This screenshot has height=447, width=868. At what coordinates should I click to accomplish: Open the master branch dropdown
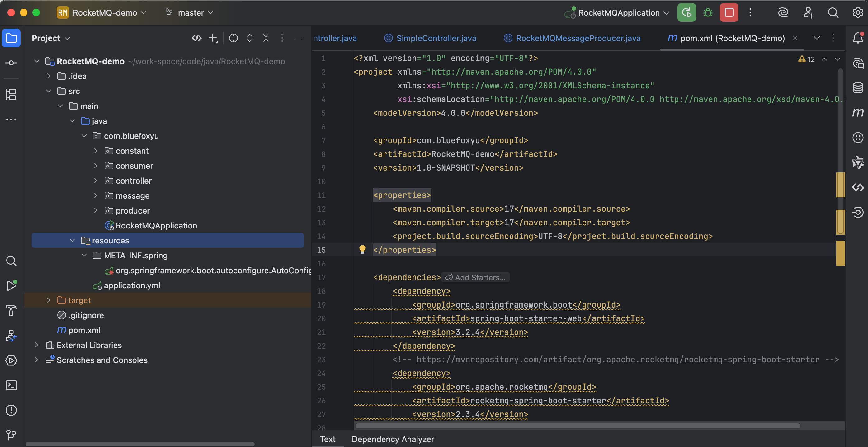[190, 13]
